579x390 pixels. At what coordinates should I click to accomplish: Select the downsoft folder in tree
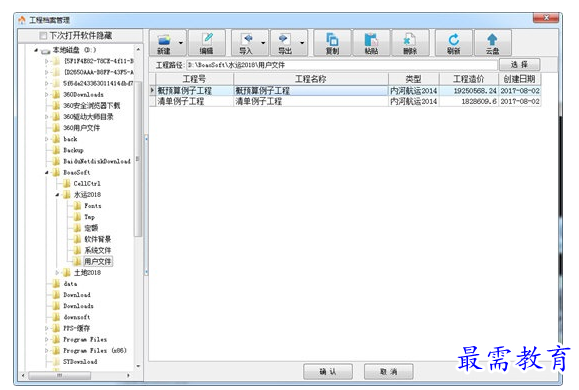tap(76, 317)
